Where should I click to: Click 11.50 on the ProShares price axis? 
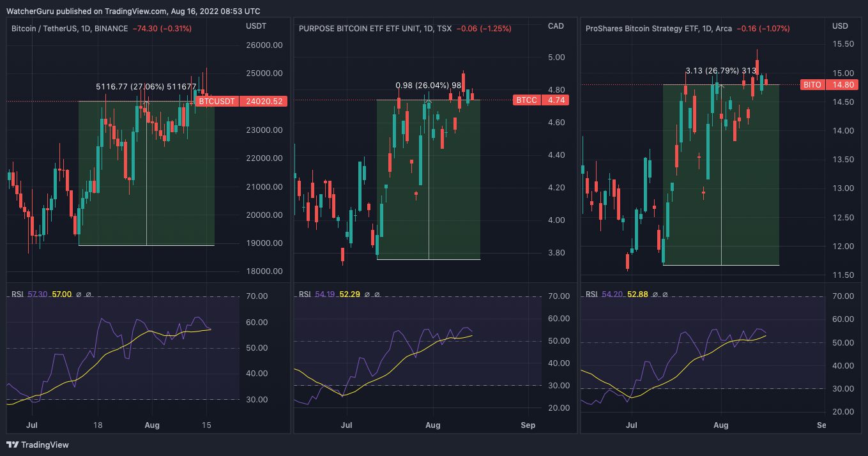(843, 275)
